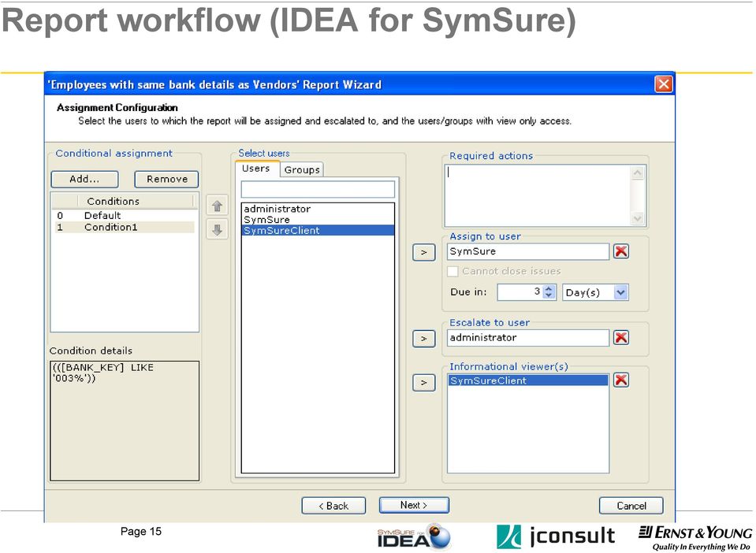Cancel the Report Wizard
756x553 pixels.
point(631,506)
